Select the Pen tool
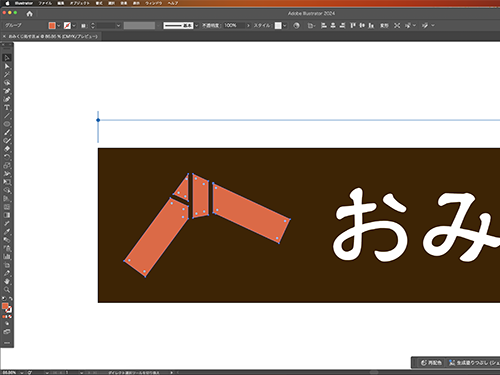Viewport: 500px width, 375px height. point(7,91)
